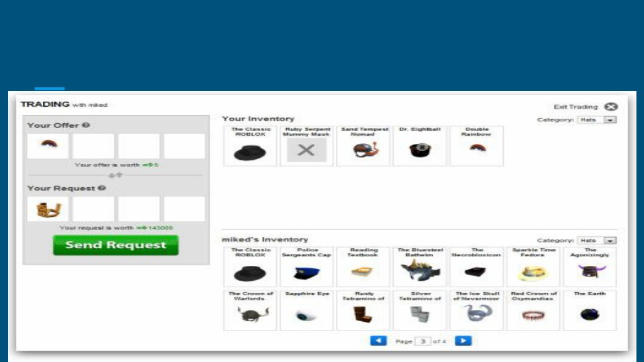Go to previous inventory page arrow
The width and height of the screenshot is (644, 362).
coord(378,341)
